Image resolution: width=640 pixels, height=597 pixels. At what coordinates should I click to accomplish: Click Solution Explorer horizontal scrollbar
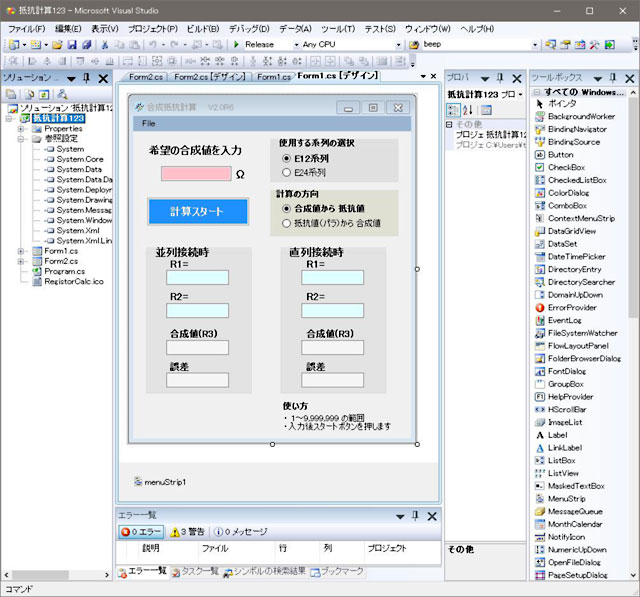[40, 575]
